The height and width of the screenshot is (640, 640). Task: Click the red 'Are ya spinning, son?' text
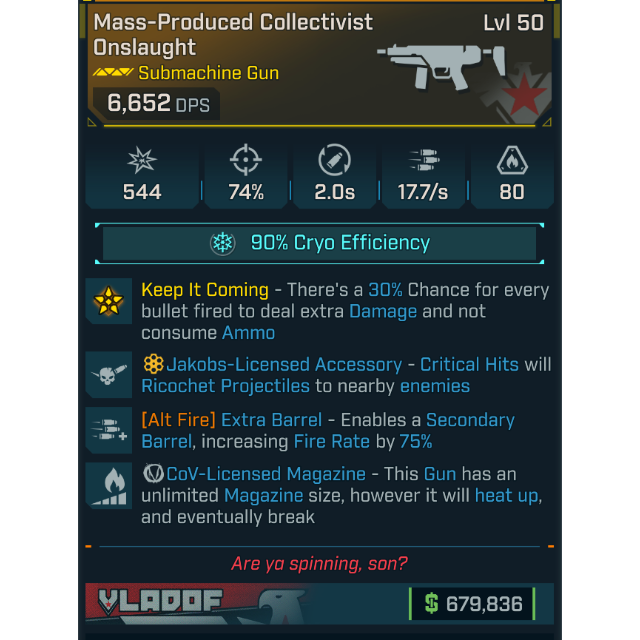pyautogui.click(x=319, y=564)
